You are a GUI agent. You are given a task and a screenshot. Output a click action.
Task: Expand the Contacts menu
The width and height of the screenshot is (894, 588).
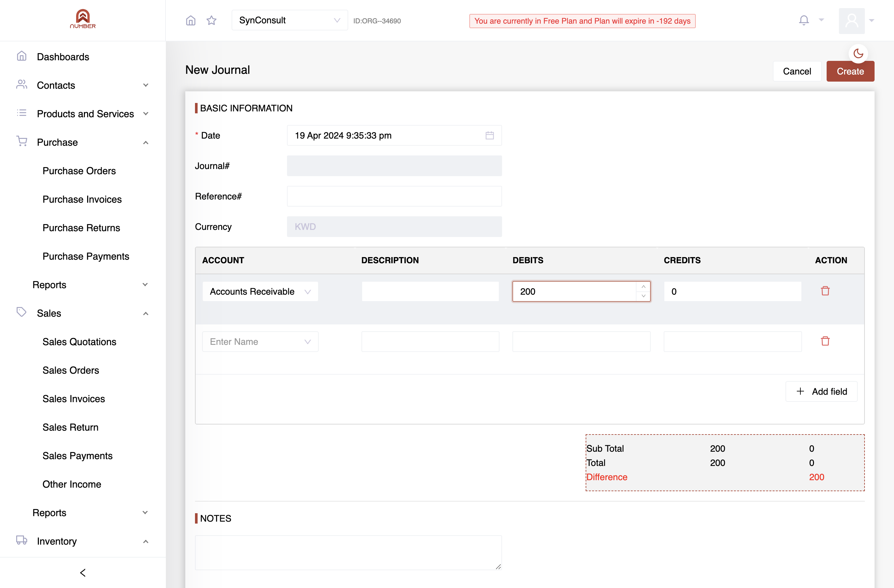tap(83, 85)
